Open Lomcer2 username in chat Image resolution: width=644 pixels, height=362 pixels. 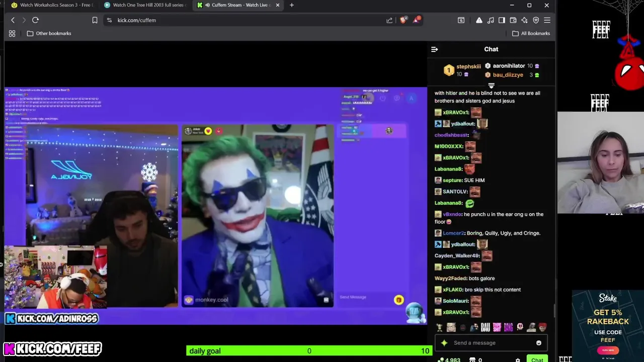(x=453, y=233)
